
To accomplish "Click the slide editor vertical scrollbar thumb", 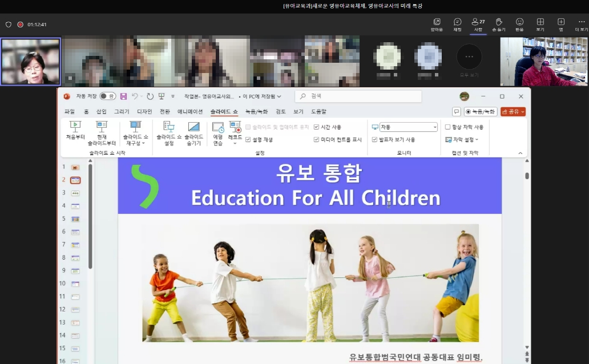I will tap(527, 176).
